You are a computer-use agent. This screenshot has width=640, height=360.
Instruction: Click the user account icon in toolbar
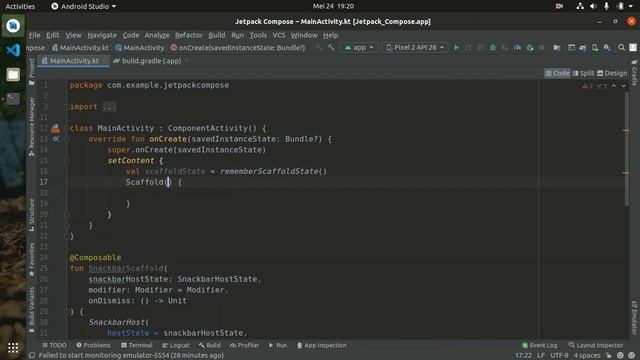tap(633, 48)
